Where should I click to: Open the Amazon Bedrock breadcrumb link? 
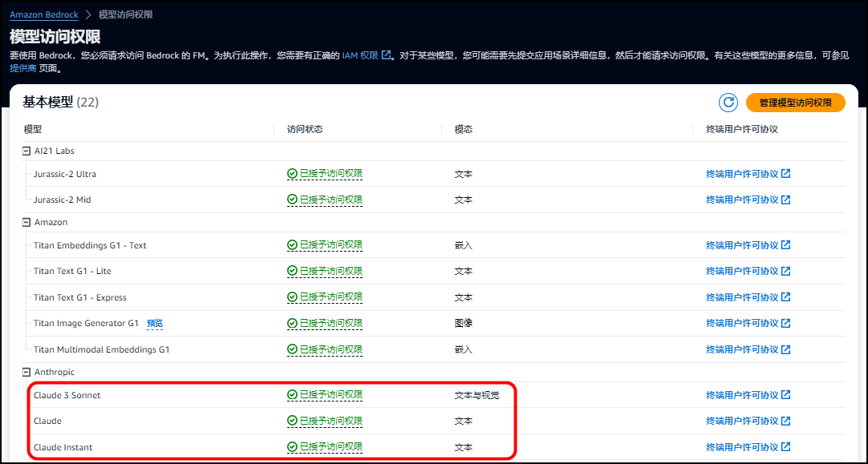click(44, 15)
